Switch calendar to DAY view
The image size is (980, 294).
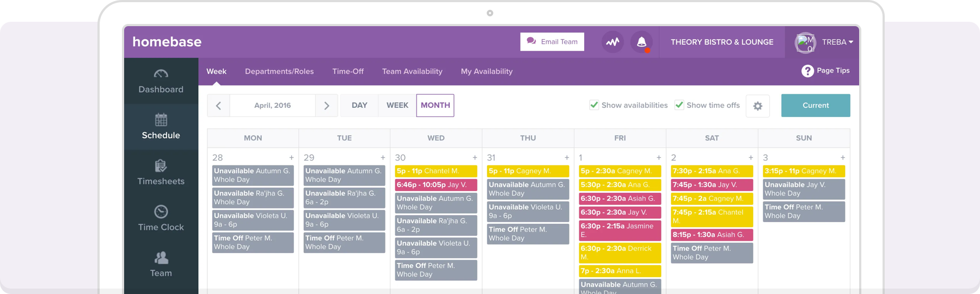coord(359,106)
